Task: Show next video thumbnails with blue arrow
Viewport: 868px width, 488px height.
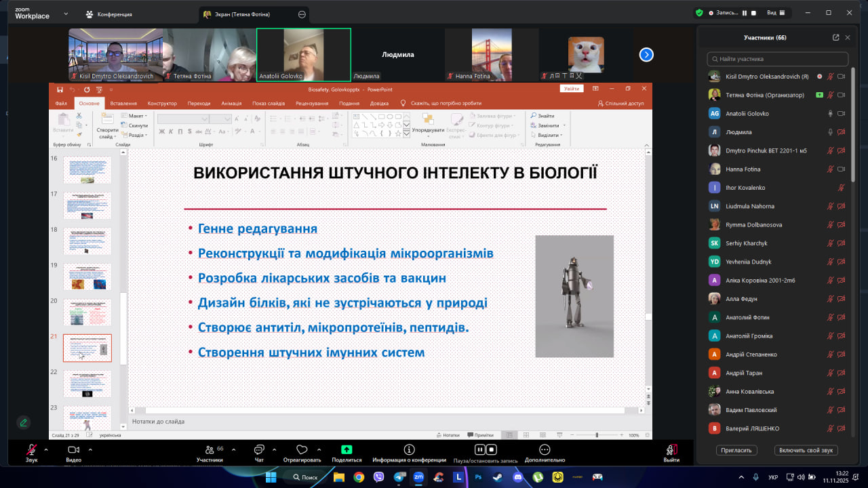Action: (646, 55)
